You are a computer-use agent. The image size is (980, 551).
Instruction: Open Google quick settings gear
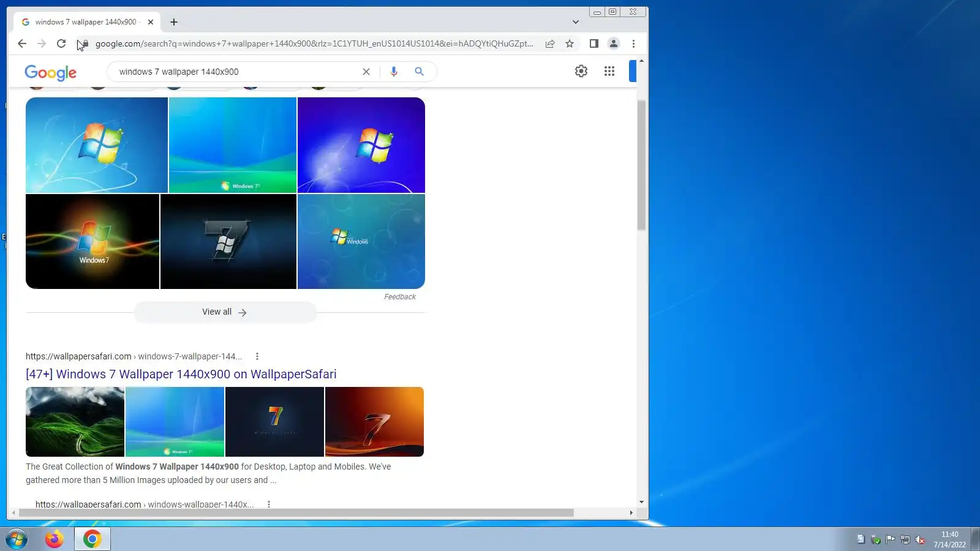coord(581,71)
